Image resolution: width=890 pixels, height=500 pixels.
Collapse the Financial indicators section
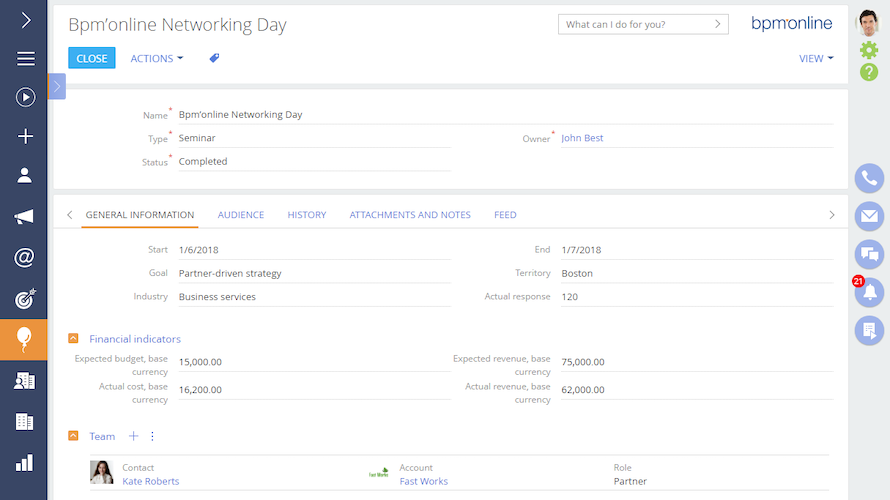point(73,339)
